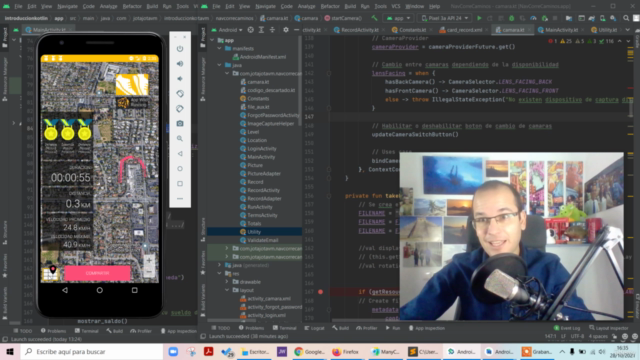
Task: Click Windows search box Escribe aquí para buscar
Action: [91, 351]
